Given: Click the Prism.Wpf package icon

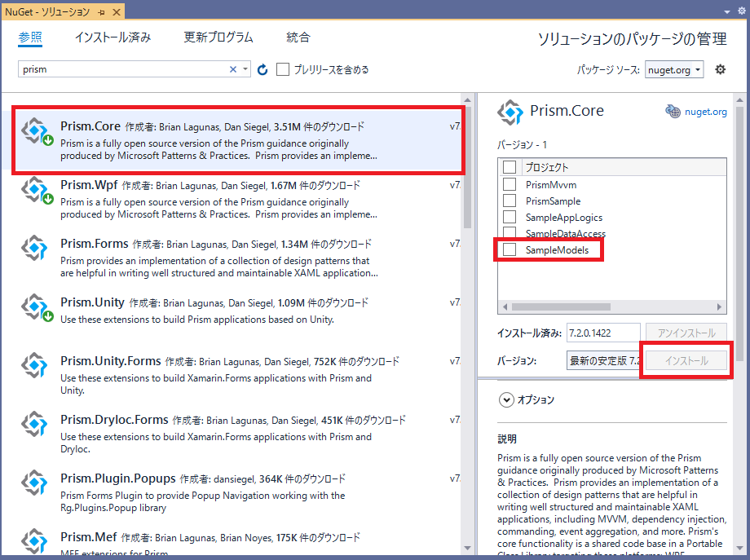Looking at the screenshot, I should pyautogui.click(x=37, y=190).
